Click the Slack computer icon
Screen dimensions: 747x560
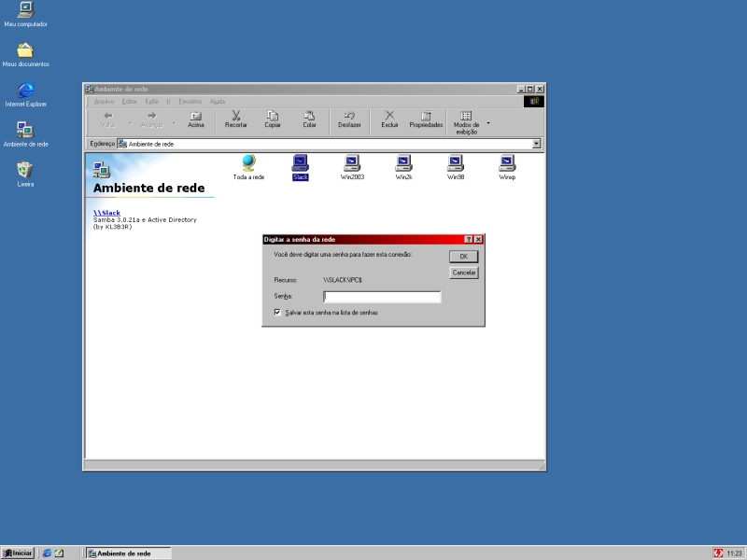click(301, 164)
